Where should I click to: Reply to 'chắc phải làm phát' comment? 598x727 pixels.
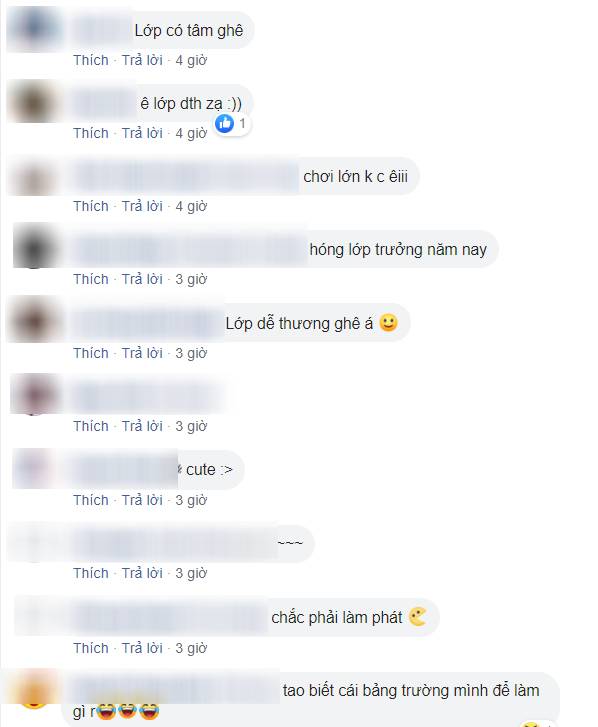click(x=142, y=648)
